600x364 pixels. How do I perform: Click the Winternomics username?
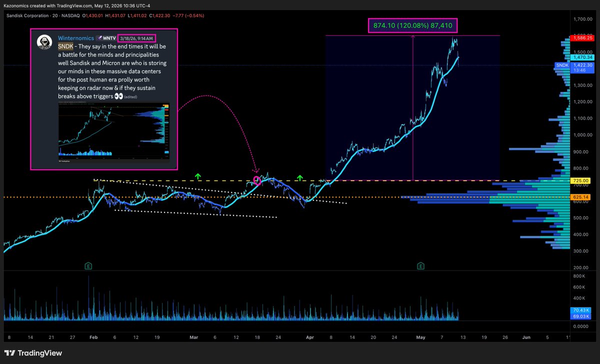(77, 38)
